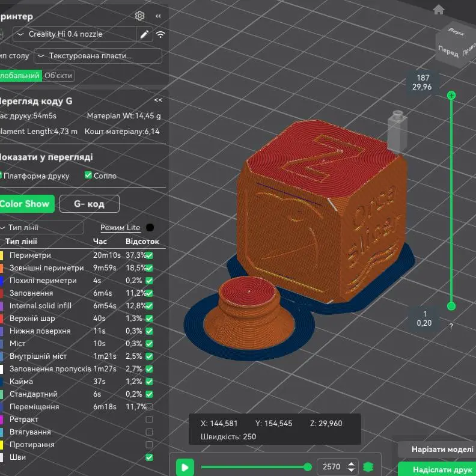
Task: Collapse the printer panel with double-arrow icon
Action: tap(158, 16)
